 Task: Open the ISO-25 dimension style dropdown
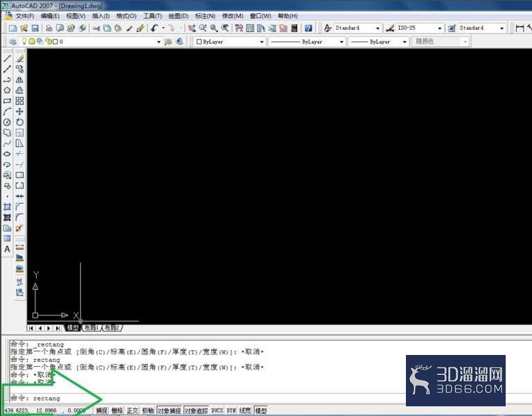pyautogui.click(x=440, y=28)
